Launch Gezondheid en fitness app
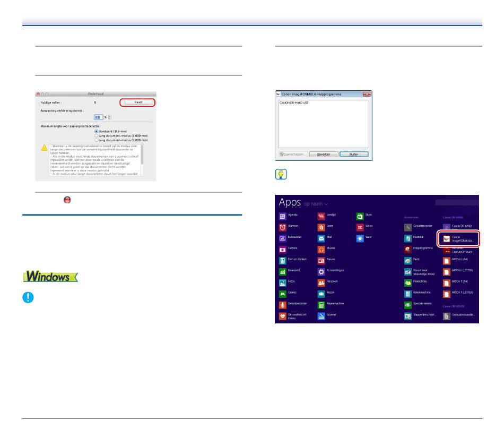This screenshot has width=504, height=428. 293,316
